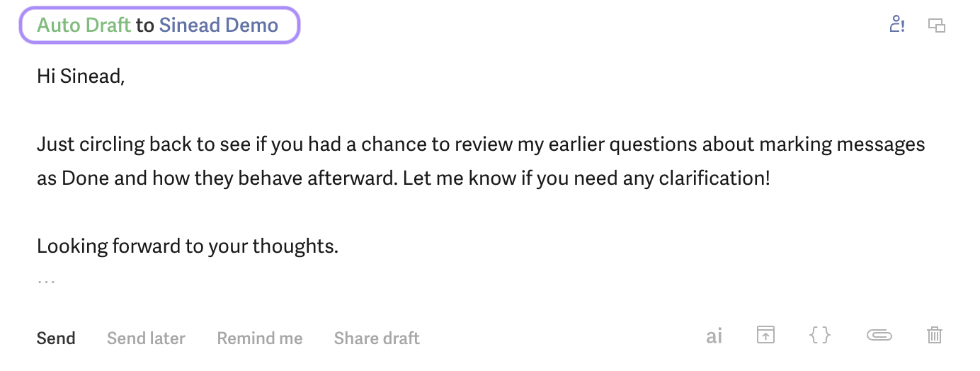
Task: Click the person alert icon
Action: coord(897,25)
